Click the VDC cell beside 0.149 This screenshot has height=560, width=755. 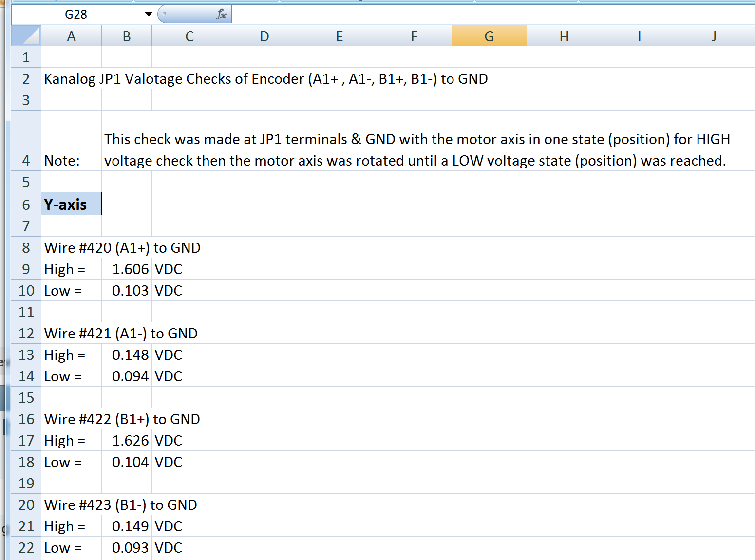189,526
